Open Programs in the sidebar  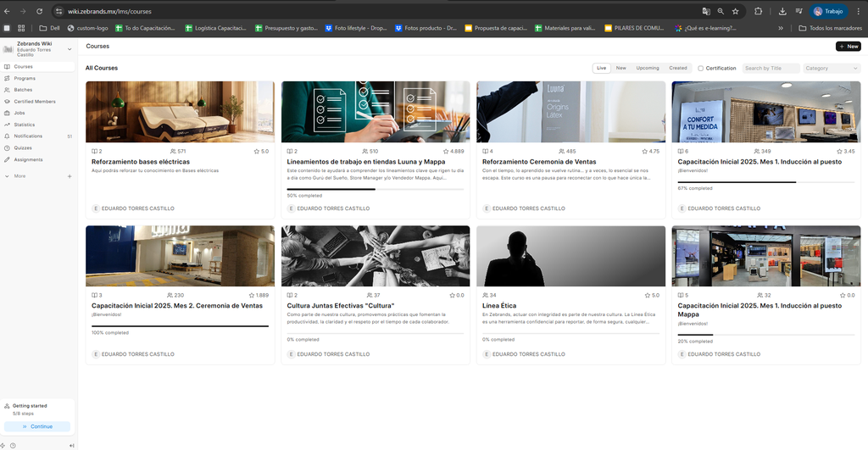tap(37, 78)
